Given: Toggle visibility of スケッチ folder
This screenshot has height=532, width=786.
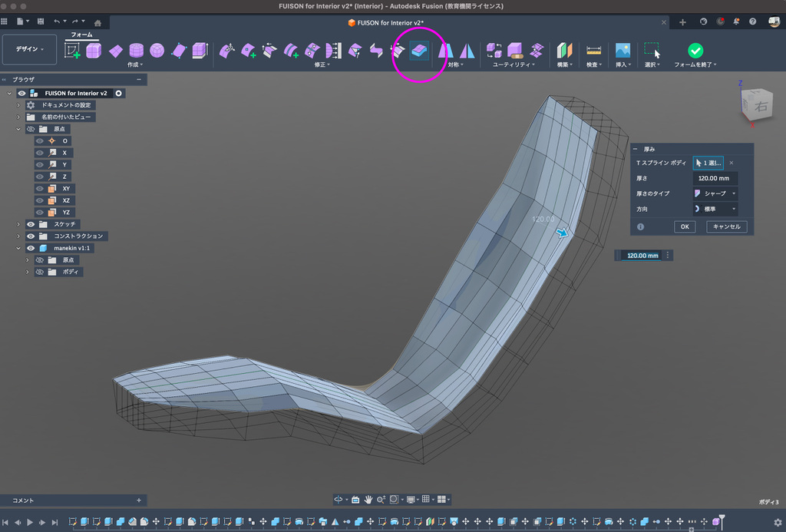Looking at the screenshot, I should click(x=31, y=224).
